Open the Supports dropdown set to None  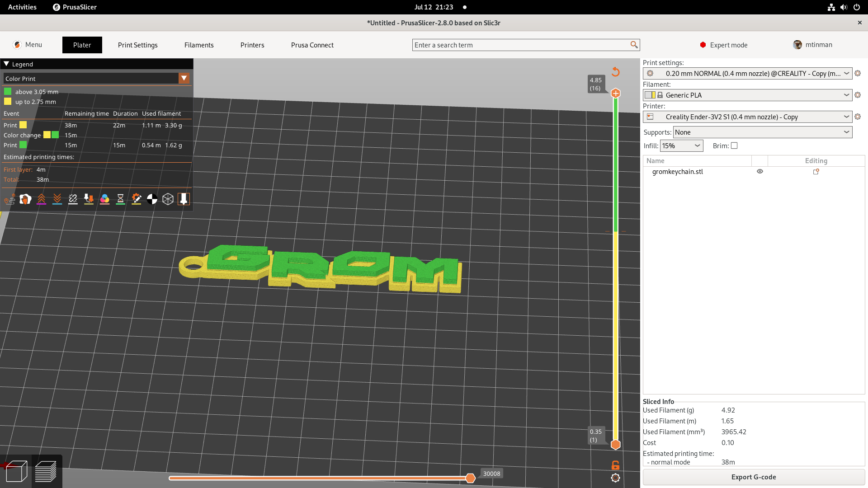point(763,132)
